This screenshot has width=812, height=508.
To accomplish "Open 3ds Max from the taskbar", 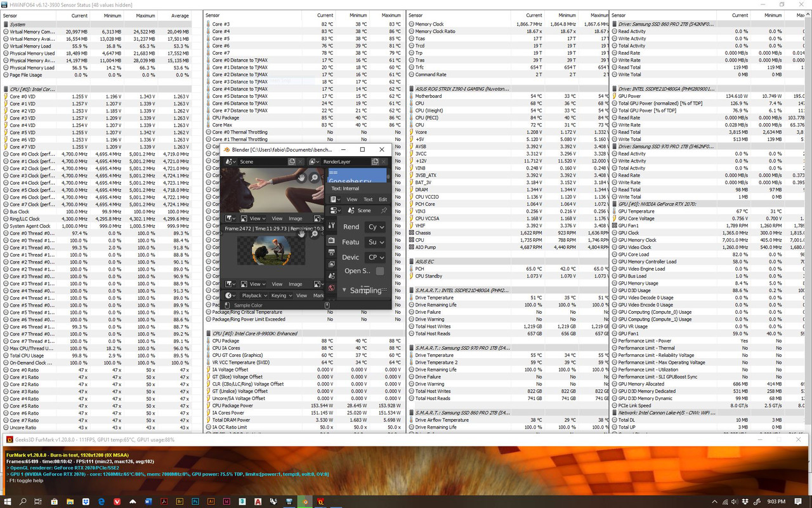I will 242,501.
